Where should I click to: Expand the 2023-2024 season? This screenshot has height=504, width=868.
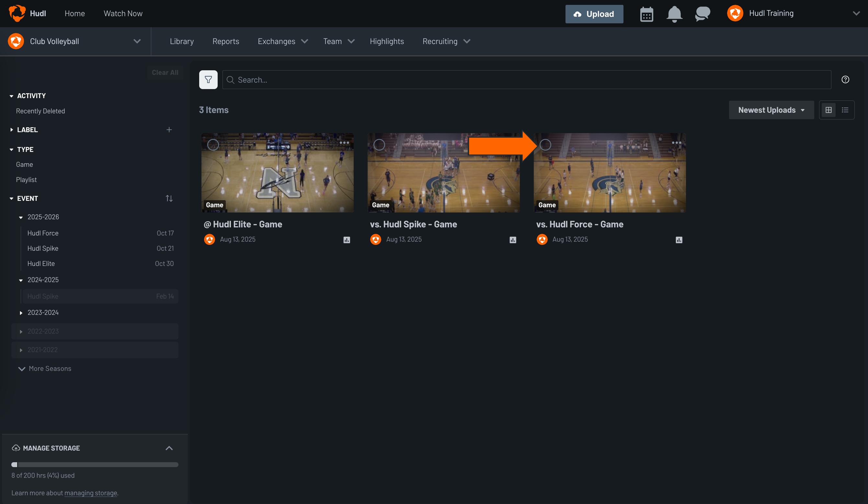(21, 313)
